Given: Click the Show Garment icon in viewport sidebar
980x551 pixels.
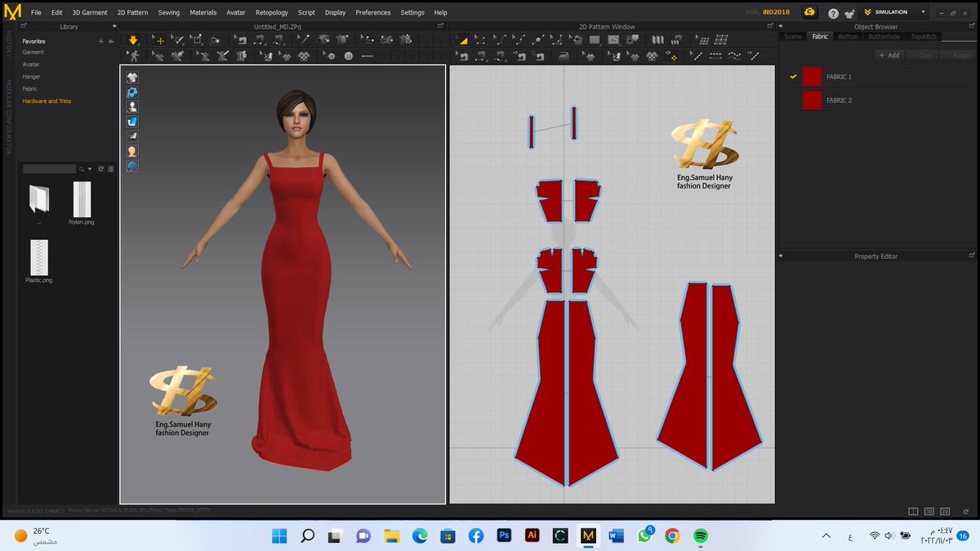Looking at the screenshot, I should pos(131,77).
